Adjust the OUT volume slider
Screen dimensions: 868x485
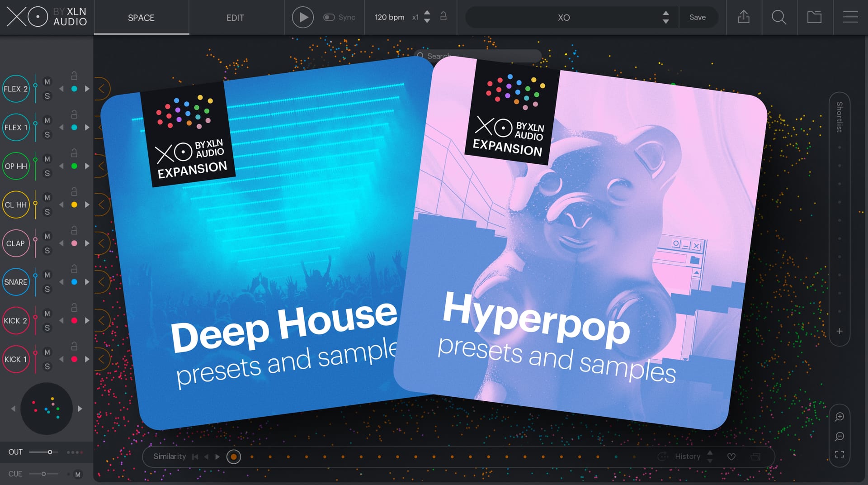tap(43, 452)
